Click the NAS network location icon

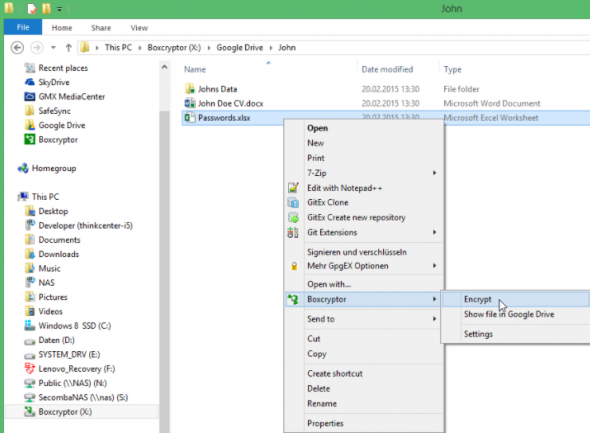30,283
